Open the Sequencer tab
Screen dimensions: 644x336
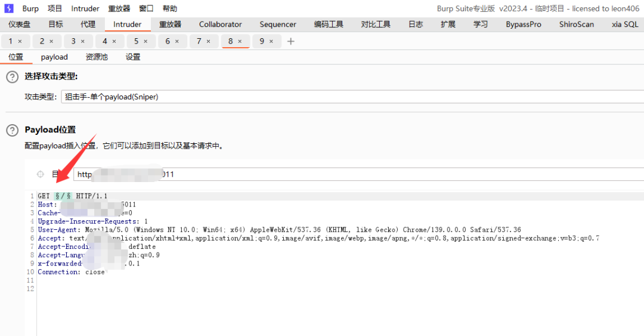[x=278, y=24]
